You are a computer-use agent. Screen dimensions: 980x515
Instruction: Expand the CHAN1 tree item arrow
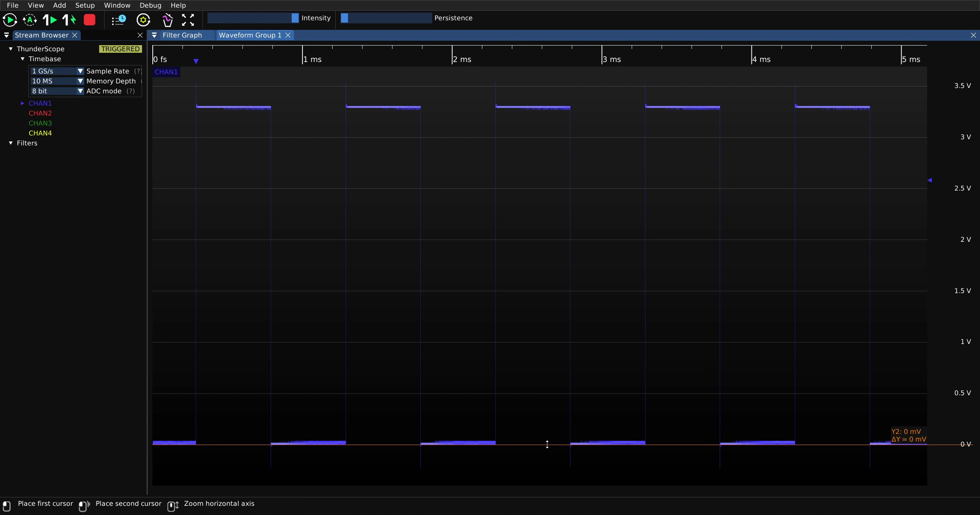click(22, 103)
